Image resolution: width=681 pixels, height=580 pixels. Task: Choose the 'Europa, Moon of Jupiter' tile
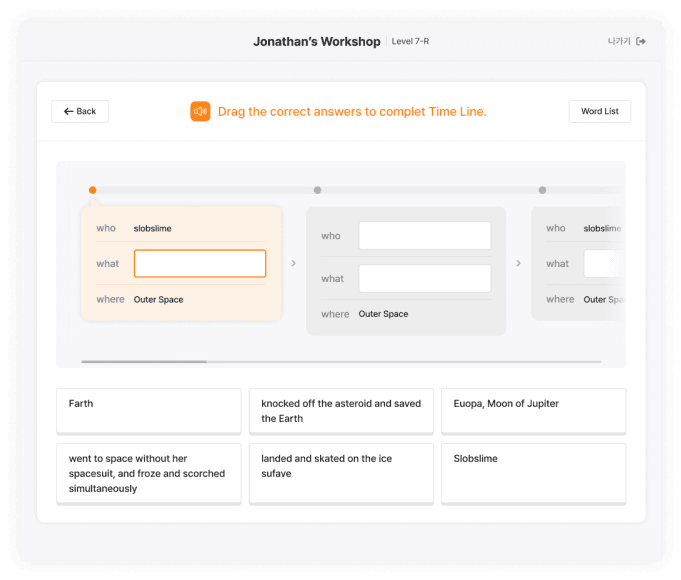point(533,410)
